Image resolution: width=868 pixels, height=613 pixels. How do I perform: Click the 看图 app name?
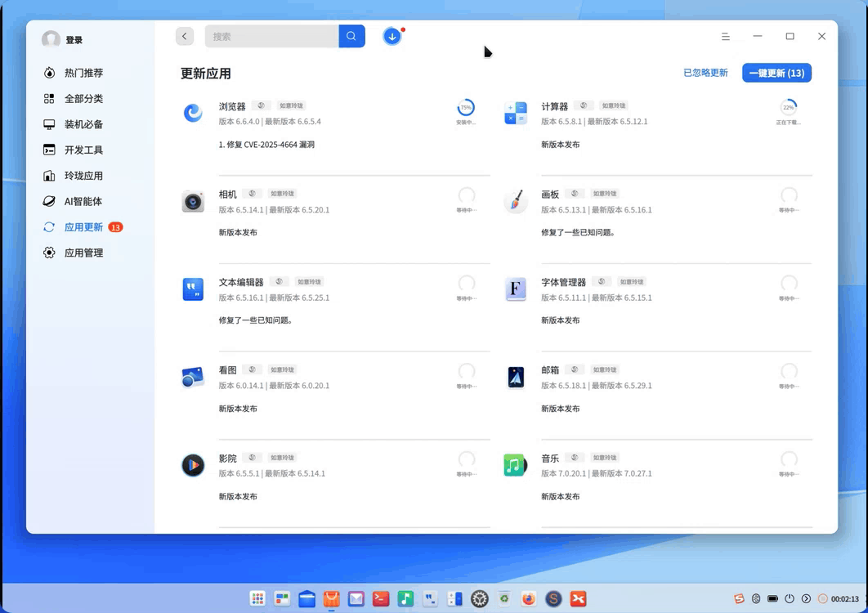227,370
